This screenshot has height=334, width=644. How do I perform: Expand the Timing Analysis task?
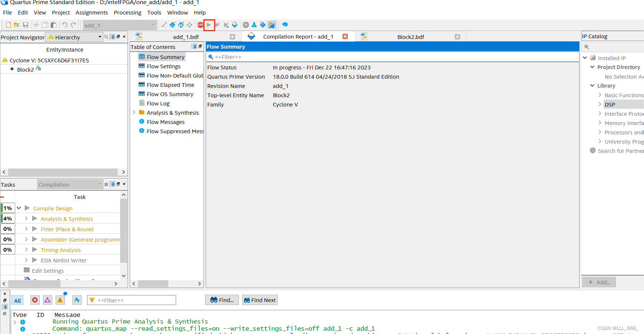tap(26, 250)
